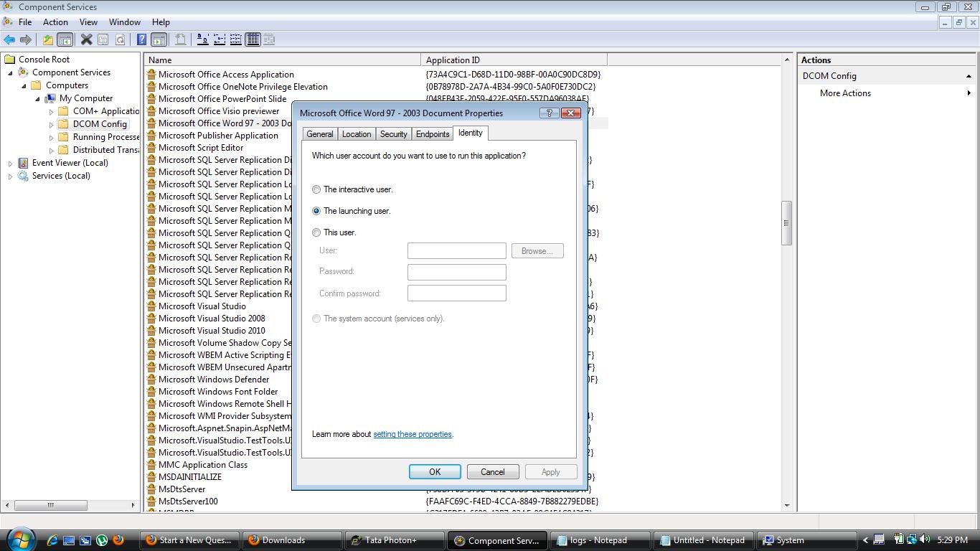Select 'The interactive user' radio option
Image resolution: width=980 pixels, height=551 pixels.
[x=316, y=189]
